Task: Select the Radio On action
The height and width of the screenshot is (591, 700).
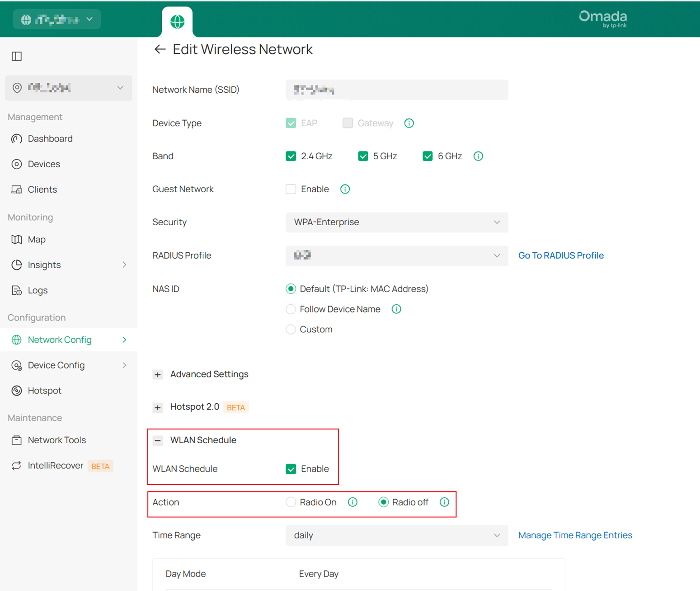Action: [x=291, y=502]
